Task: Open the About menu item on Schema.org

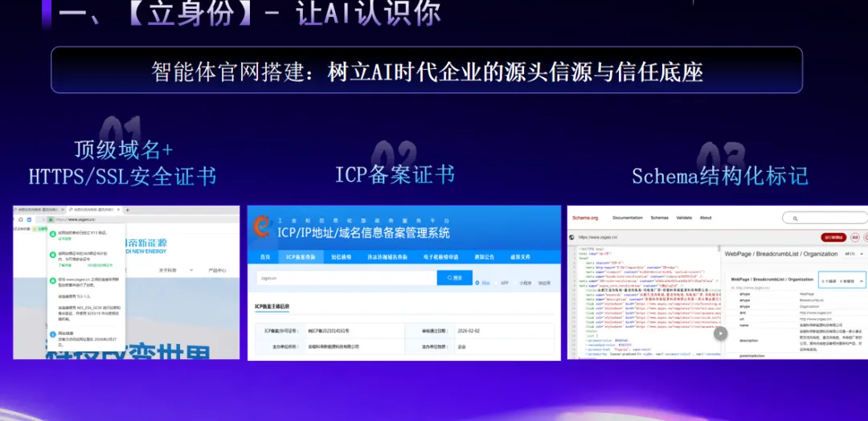Action: 706,218
